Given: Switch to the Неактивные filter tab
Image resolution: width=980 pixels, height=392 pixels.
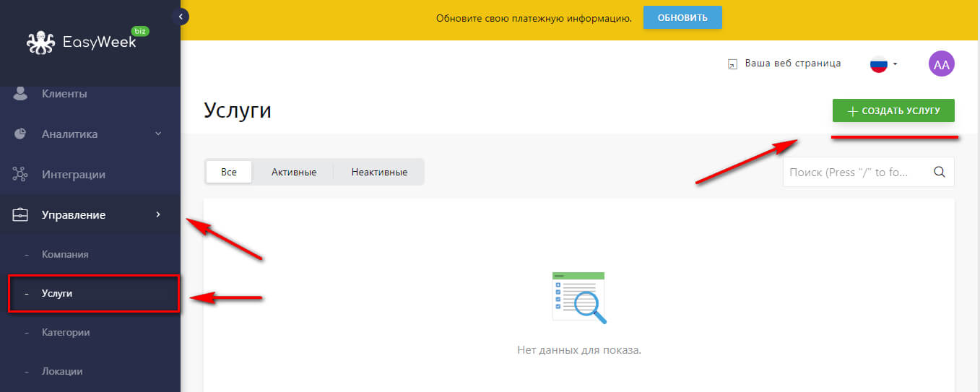Looking at the screenshot, I should click(x=379, y=172).
